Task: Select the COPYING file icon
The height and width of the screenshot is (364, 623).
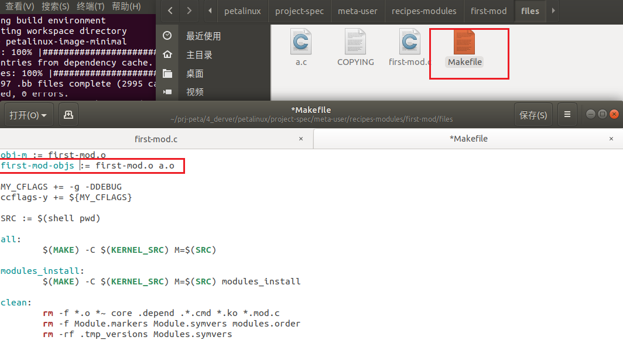Action: pos(355,42)
